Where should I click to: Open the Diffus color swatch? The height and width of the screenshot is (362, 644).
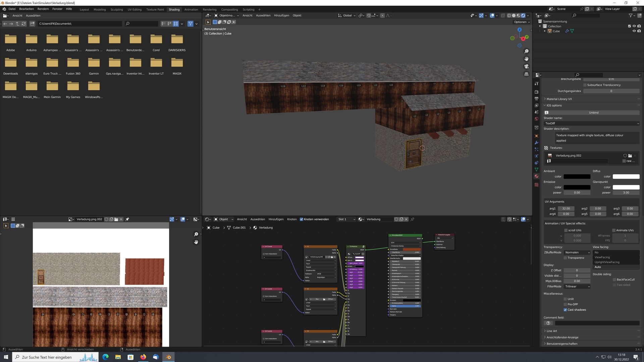click(626, 177)
